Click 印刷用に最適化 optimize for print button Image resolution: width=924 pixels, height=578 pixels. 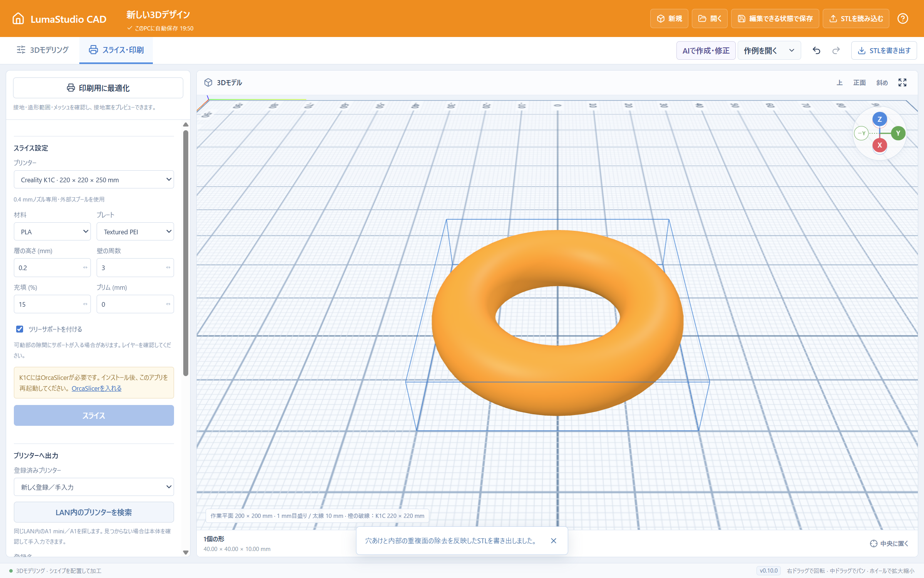coord(98,88)
